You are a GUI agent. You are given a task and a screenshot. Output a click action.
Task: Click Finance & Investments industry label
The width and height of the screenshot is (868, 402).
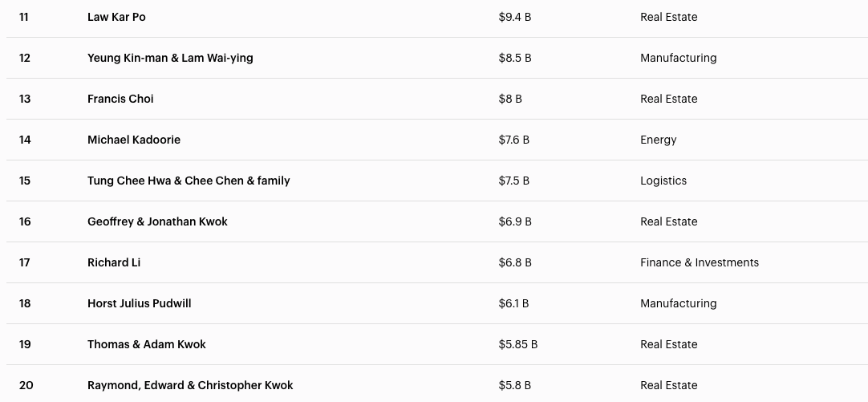(700, 262)
